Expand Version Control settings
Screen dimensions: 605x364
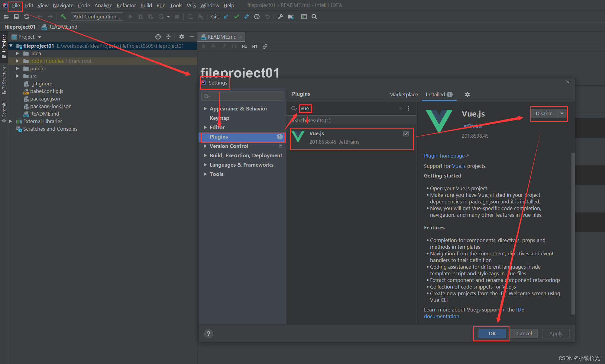pyautogui.click(x=205, y=146)
